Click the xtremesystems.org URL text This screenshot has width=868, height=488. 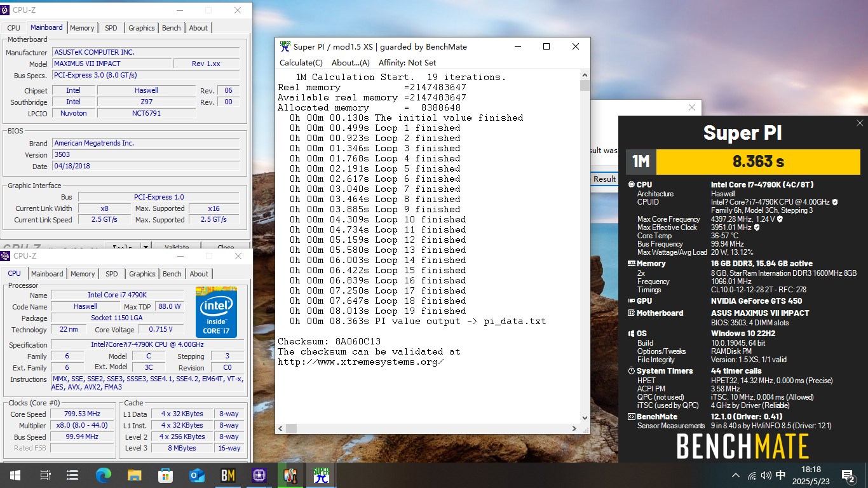(360, 362)
